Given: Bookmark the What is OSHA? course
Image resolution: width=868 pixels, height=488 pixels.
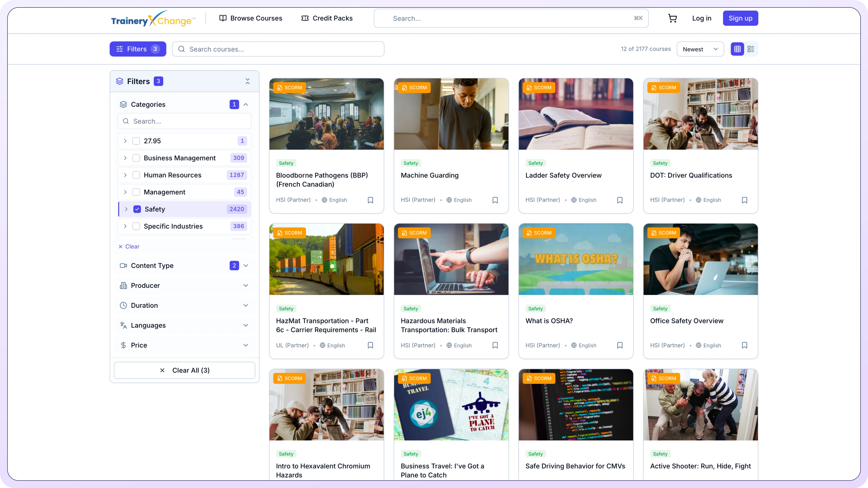Looking at the screenshot, I should coord(620,345).
